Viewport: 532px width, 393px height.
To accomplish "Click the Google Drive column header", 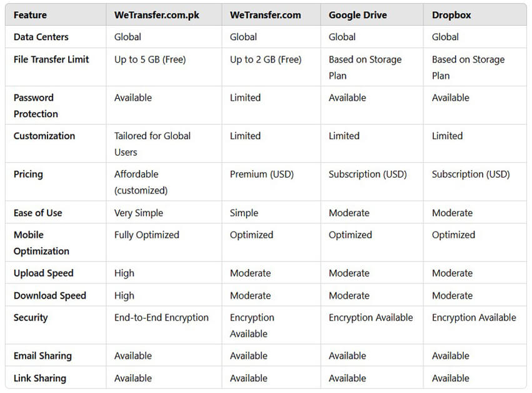I will click(x=358, y=15).
